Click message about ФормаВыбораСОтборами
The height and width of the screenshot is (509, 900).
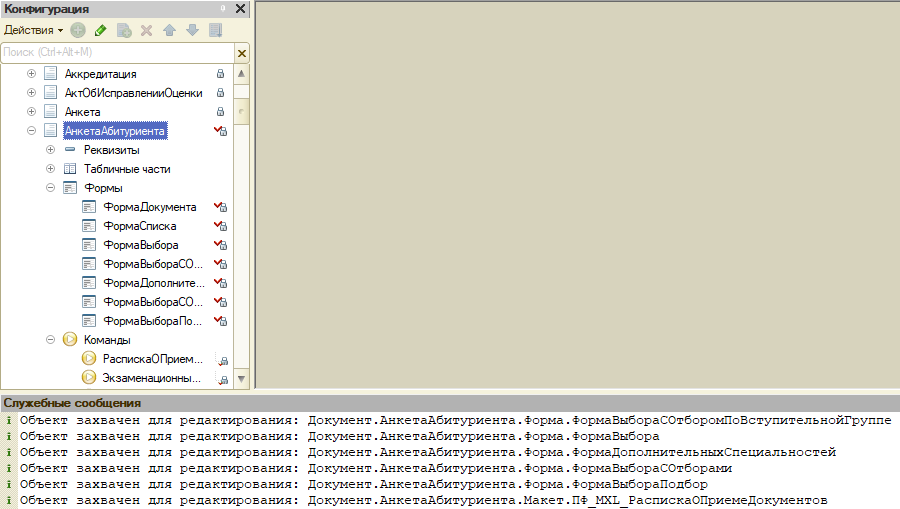(x=376, y=468)
